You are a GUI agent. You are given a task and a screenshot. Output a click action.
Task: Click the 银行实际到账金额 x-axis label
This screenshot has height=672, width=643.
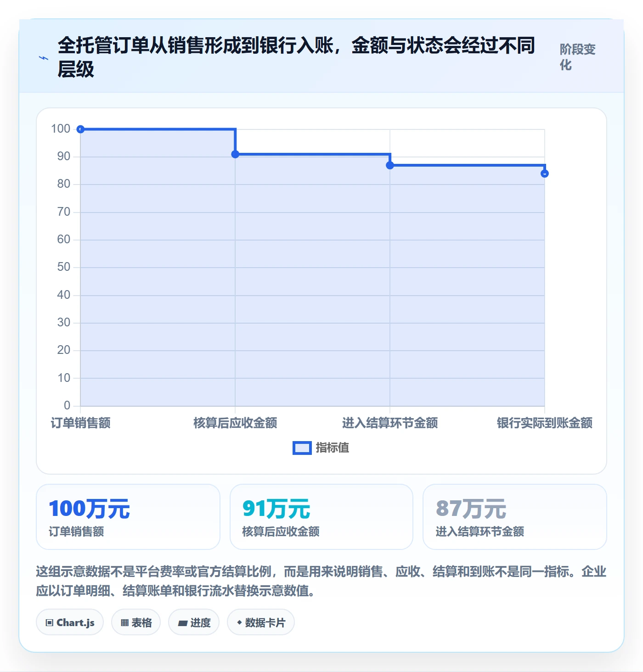point(545,423)
